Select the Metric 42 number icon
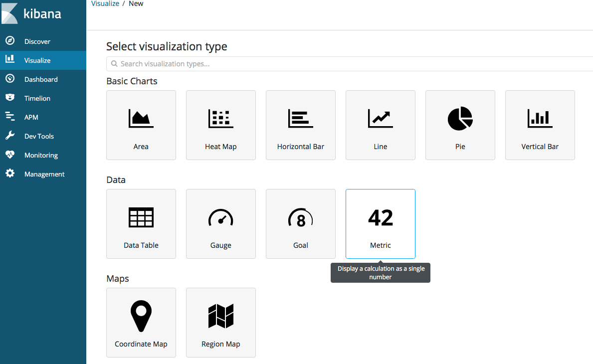 [381, 218]
